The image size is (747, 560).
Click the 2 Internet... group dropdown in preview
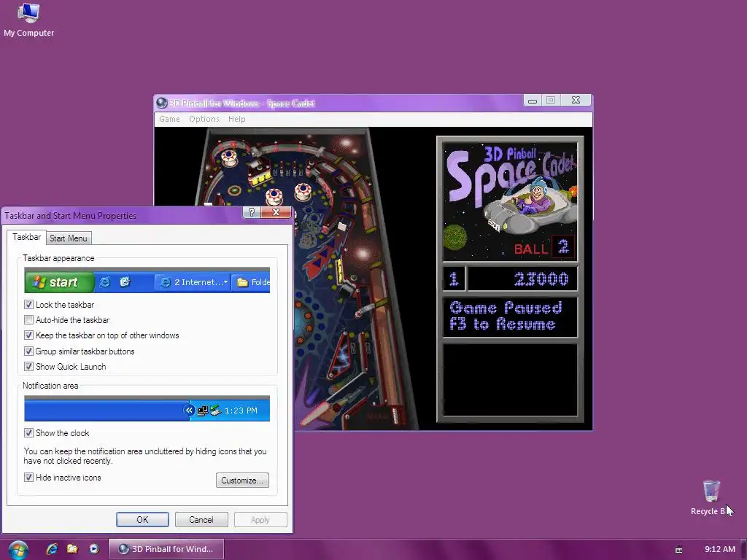(193, 282)
